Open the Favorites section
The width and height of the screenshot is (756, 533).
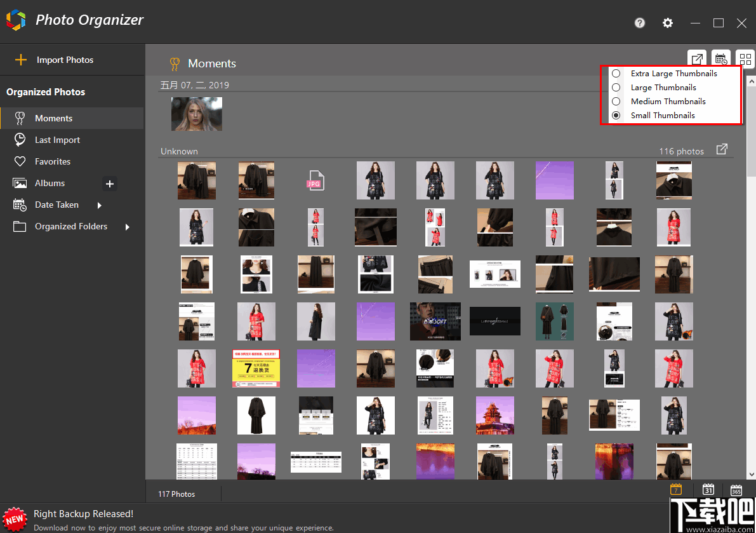[x=54, y=161]
